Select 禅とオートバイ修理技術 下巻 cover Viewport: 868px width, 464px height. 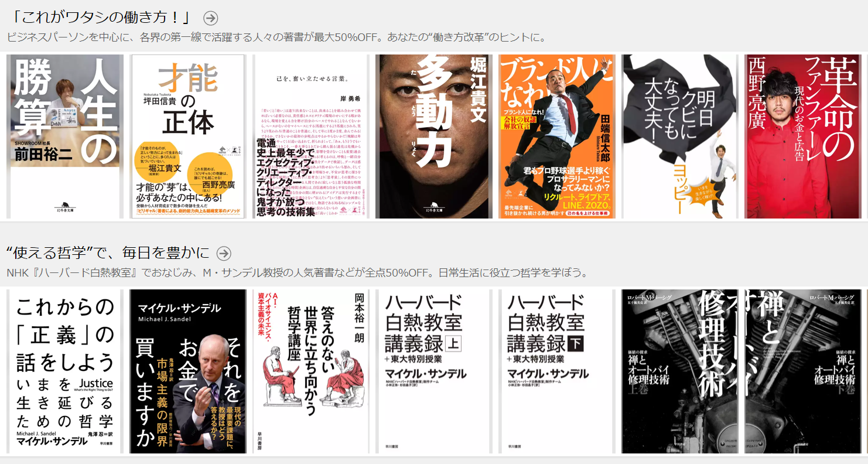coord(803,371)
